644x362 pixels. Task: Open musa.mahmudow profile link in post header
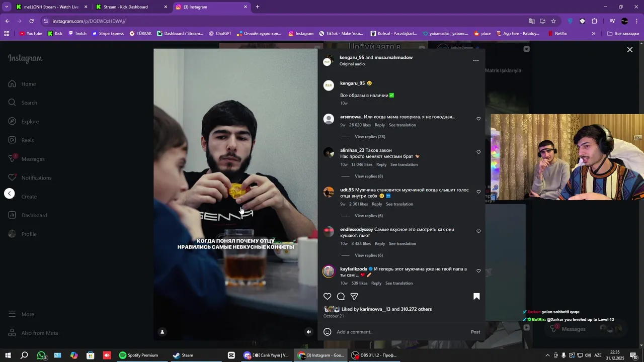[x=393, y=57]
